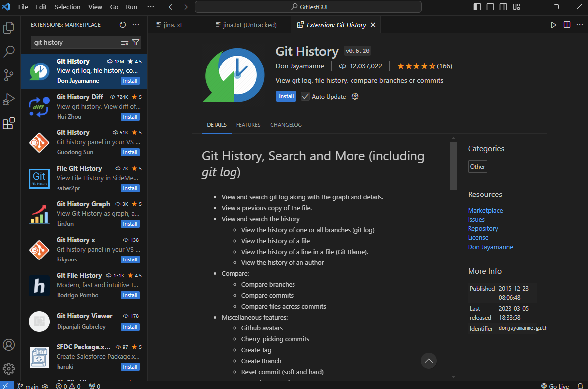Open the View menu

[95, 7]
